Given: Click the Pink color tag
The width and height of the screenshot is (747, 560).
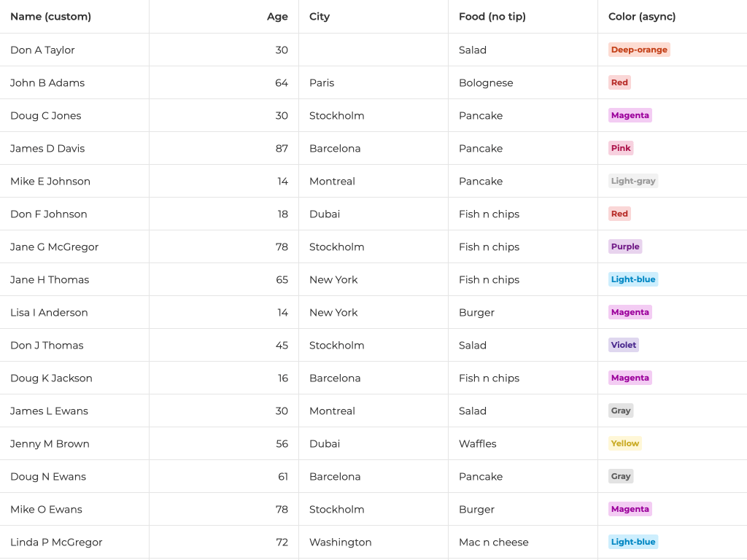Looking at the screenshot, I should pyautogui.click(x=621, y=148).
